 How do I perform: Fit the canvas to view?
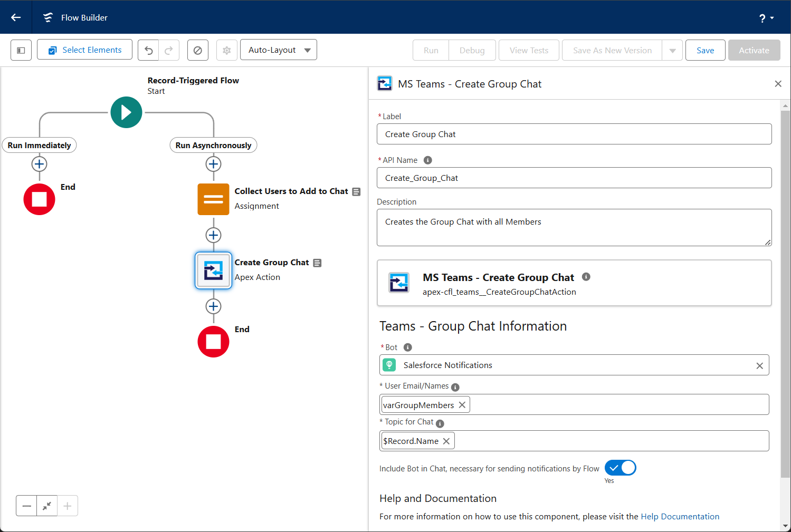pyautogui.click(x=47, y=506)
